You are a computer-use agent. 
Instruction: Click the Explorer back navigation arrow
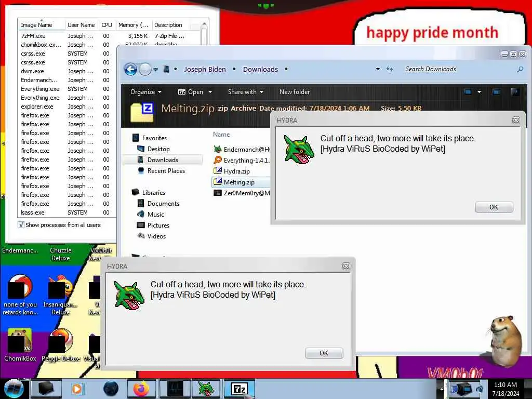tap(130, 69)
